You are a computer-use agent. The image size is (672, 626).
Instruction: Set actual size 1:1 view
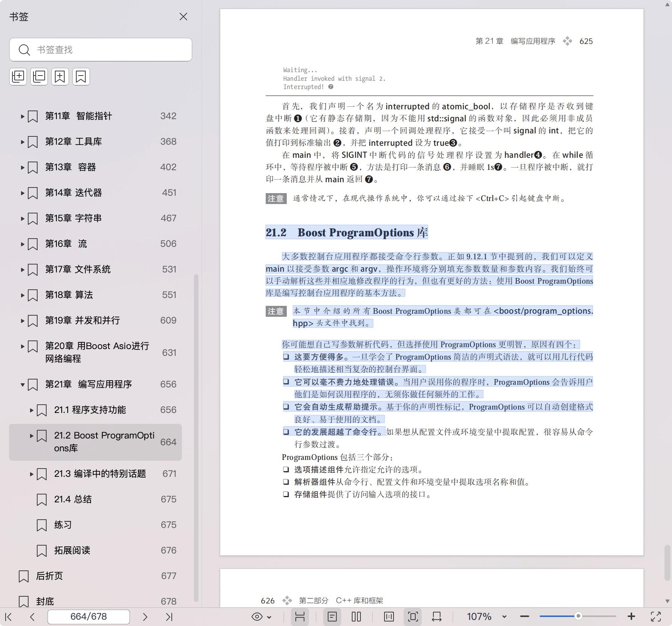tap(389, 617)
